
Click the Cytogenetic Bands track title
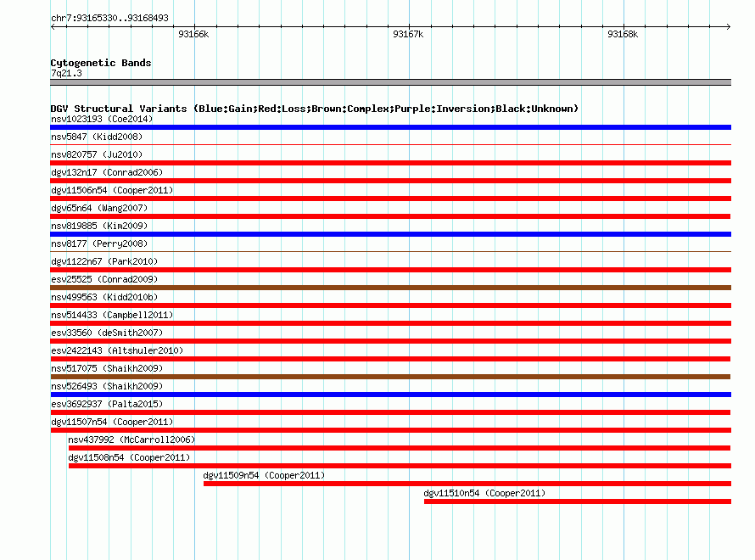(101, 63)
